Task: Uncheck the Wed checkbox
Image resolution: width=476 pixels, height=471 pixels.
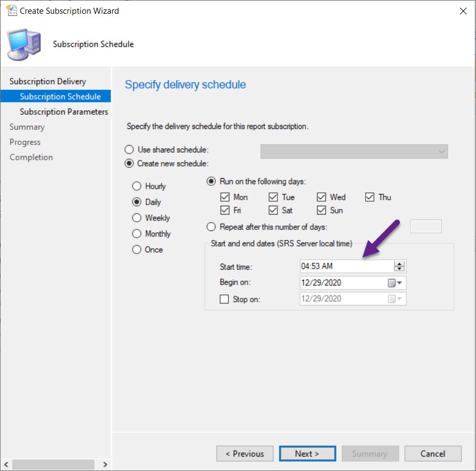Action: (320, 197)
